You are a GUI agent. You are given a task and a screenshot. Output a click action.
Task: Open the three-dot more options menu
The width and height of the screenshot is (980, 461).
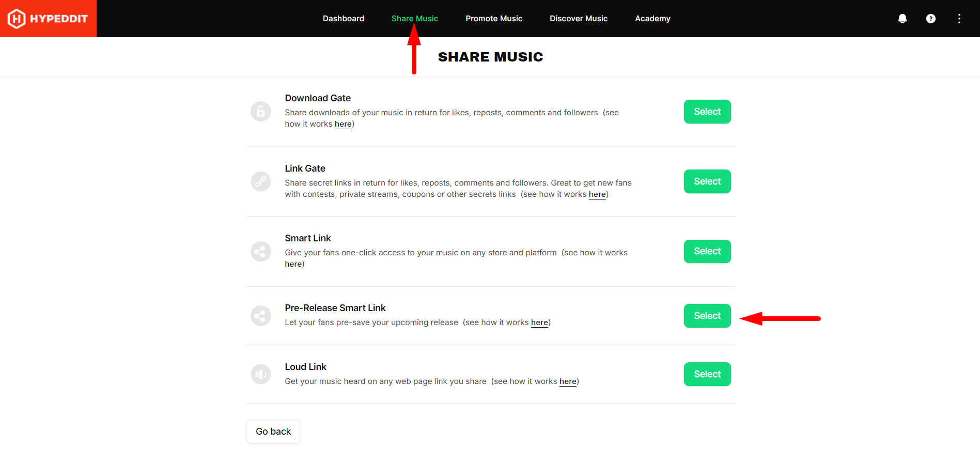click(x=959, y=19)
